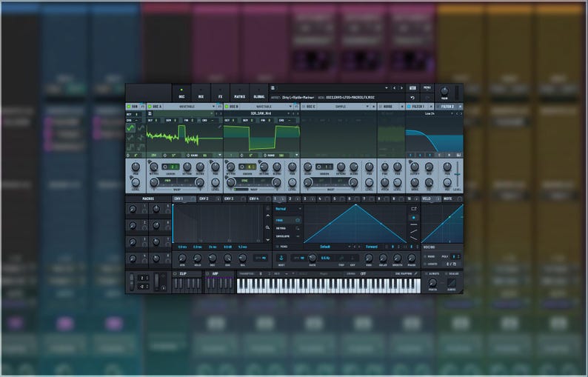Viewport: 588px width, 377px height.
Task: Toggle the ARP enable switch
Action: [x=208, y=274]
